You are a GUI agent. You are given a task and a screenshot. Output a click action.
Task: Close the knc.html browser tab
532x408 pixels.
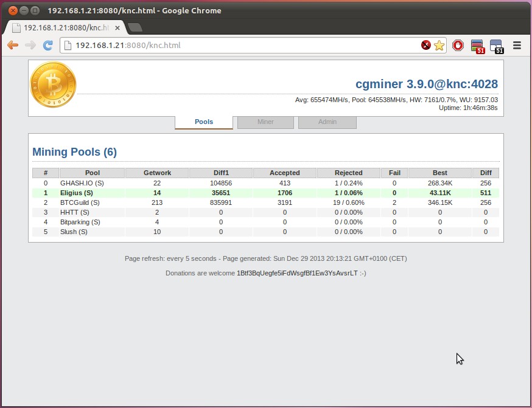point(117,28)
